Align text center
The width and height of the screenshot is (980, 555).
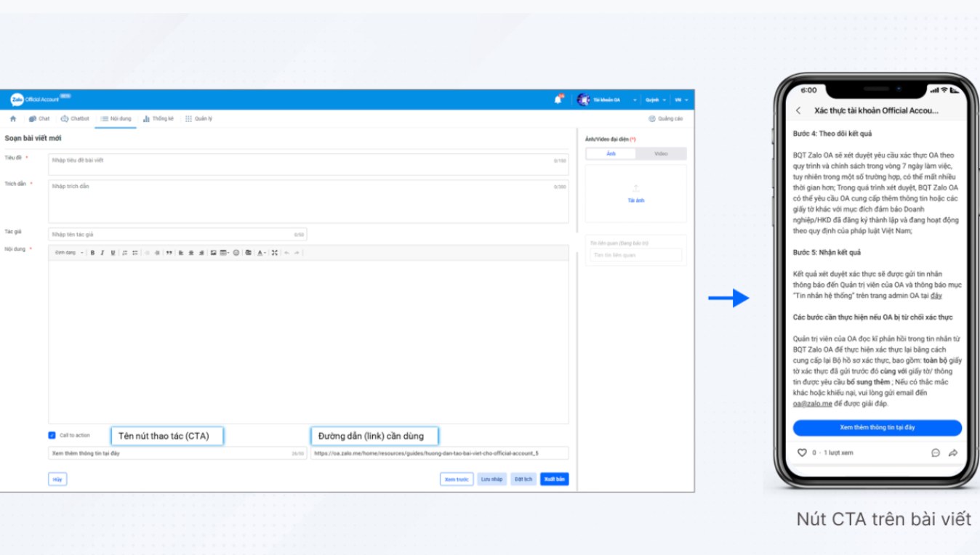click(191, 253)
